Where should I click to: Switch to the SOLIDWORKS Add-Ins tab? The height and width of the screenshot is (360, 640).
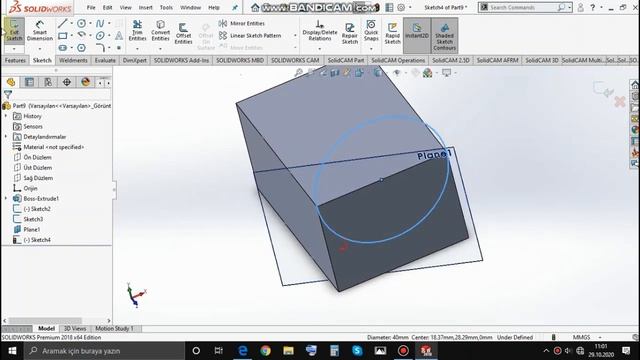pos(181,60)
